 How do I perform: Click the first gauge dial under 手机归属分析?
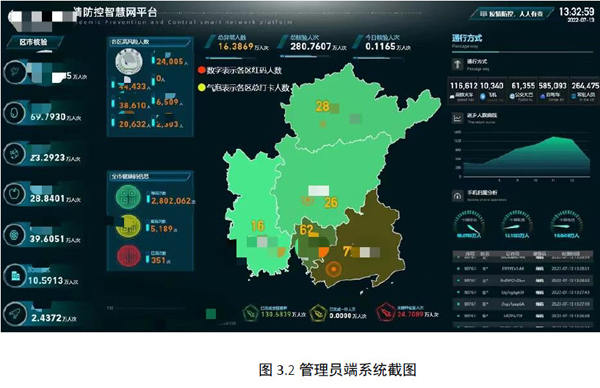pos(469,225)
